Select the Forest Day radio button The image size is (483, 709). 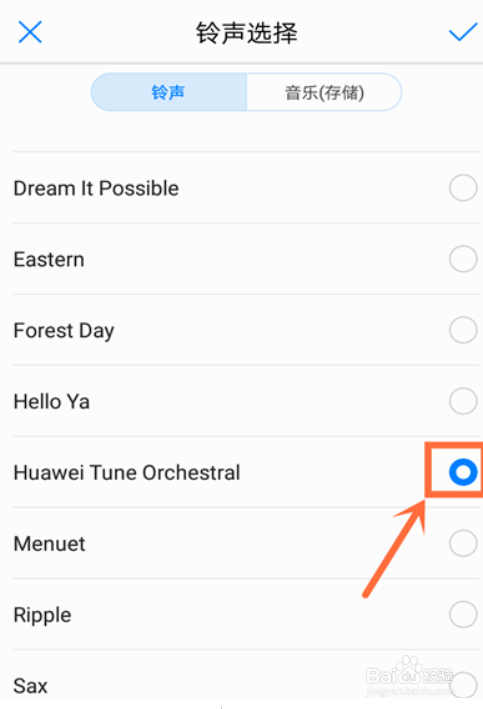463,330
